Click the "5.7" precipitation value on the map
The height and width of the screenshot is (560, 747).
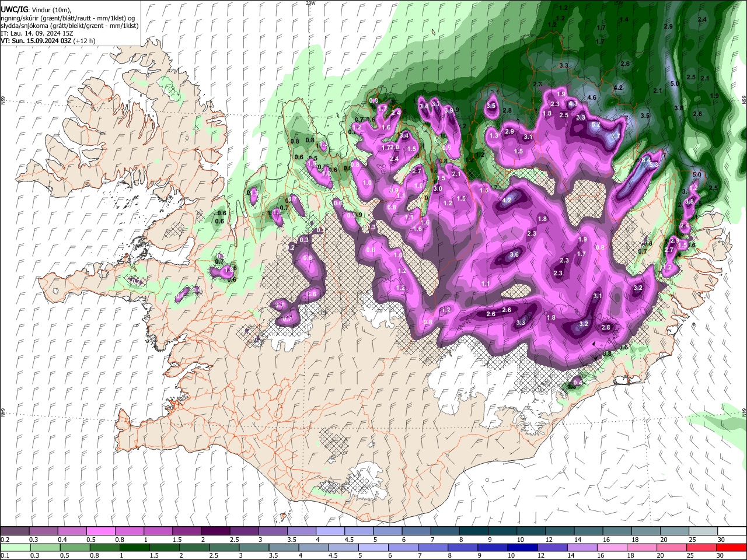615,136
